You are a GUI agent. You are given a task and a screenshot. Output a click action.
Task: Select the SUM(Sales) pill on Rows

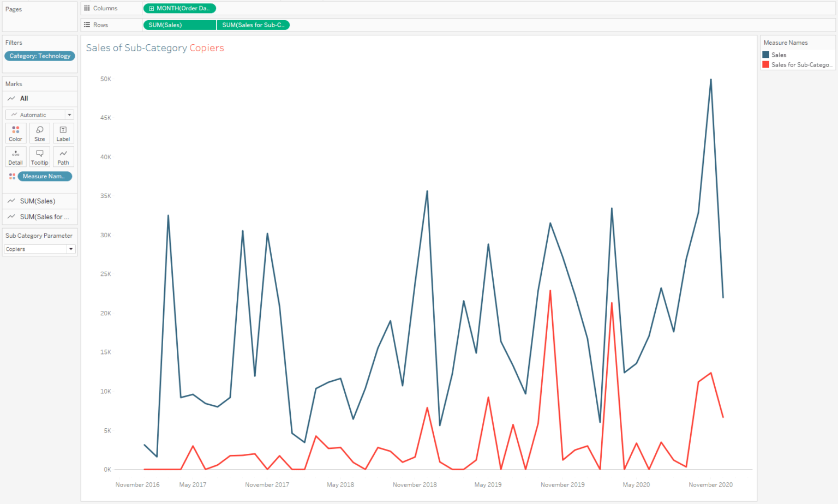pyautogui.click(x=179, y=25)
